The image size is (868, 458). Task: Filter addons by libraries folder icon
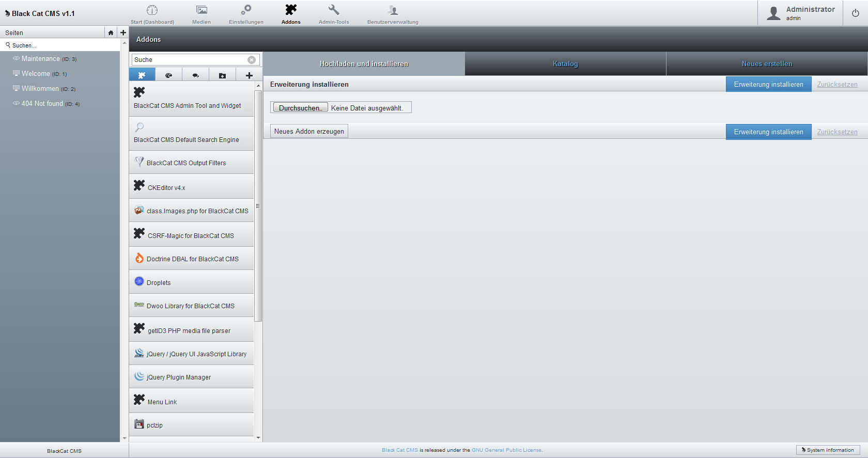222,75
